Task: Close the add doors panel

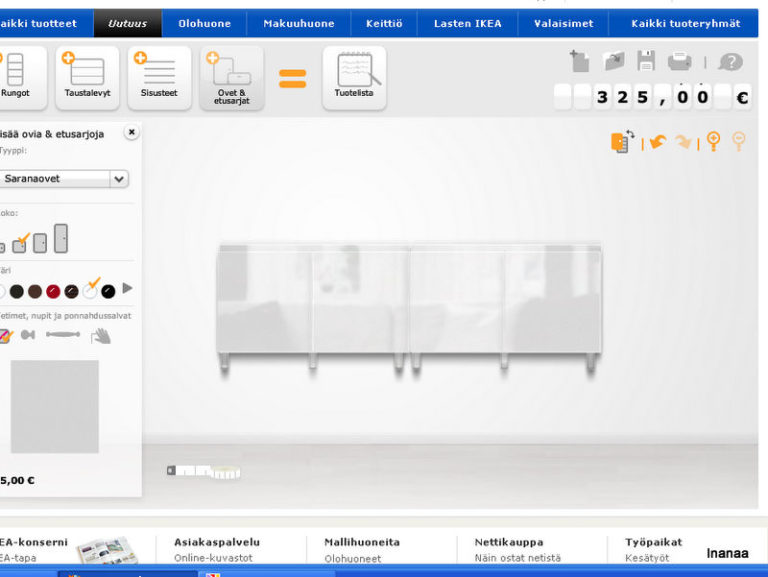Action: point(131,132)
